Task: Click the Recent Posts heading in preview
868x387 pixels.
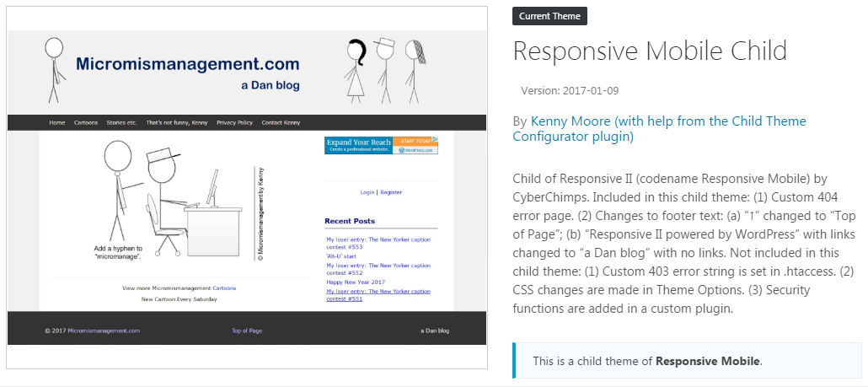Action: (349, 221)
